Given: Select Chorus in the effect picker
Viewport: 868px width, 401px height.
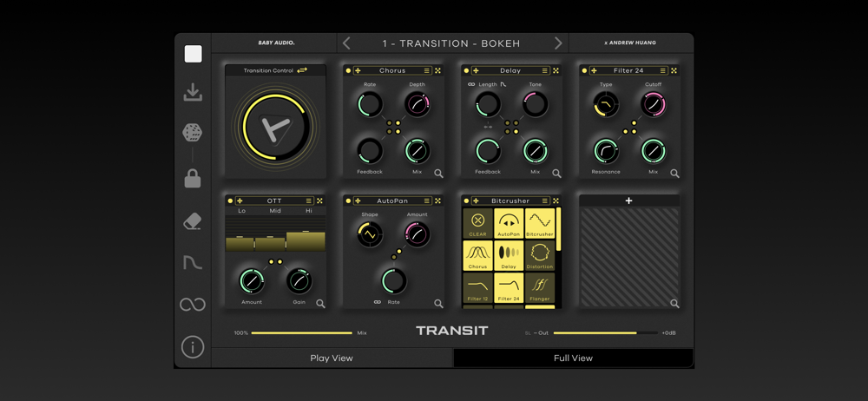Looking at the screenshot, I should click(477, 255).
